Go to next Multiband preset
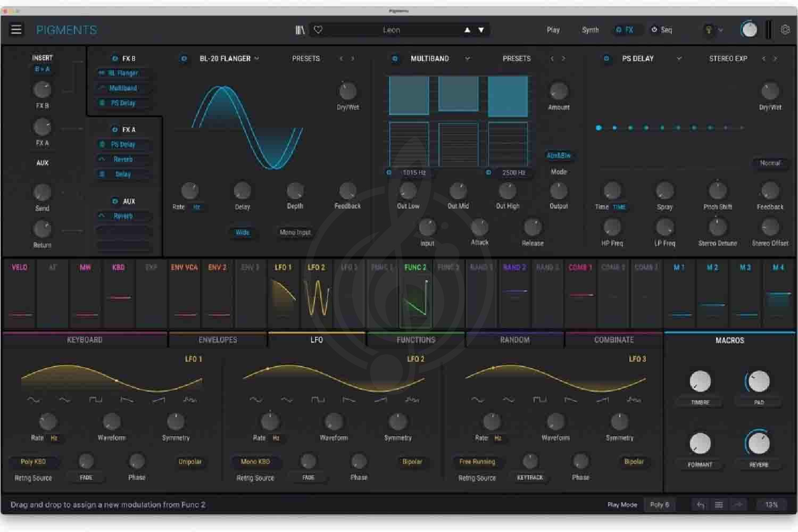 coord(563,59)
